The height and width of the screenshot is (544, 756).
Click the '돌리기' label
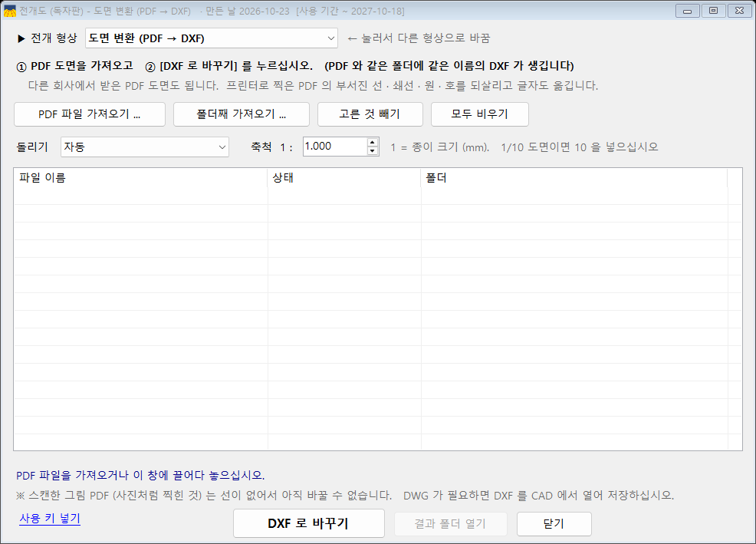32,147
